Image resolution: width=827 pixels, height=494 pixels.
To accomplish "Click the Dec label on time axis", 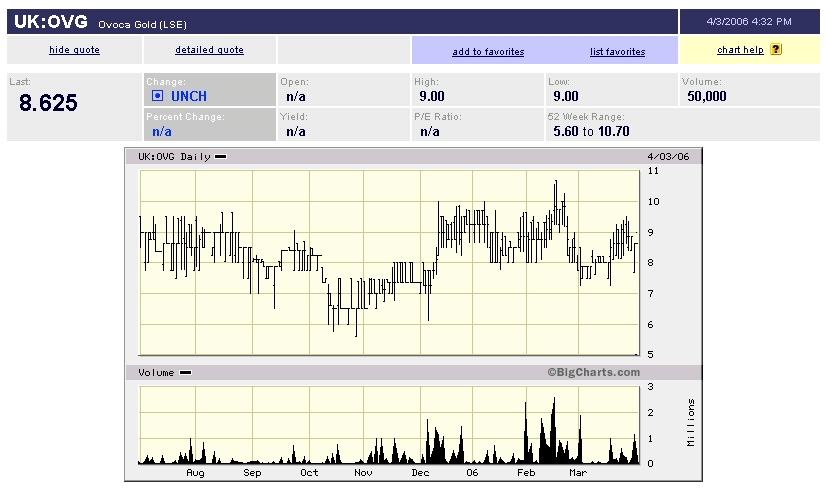I will pyautogui.click(x=420, y=472).
